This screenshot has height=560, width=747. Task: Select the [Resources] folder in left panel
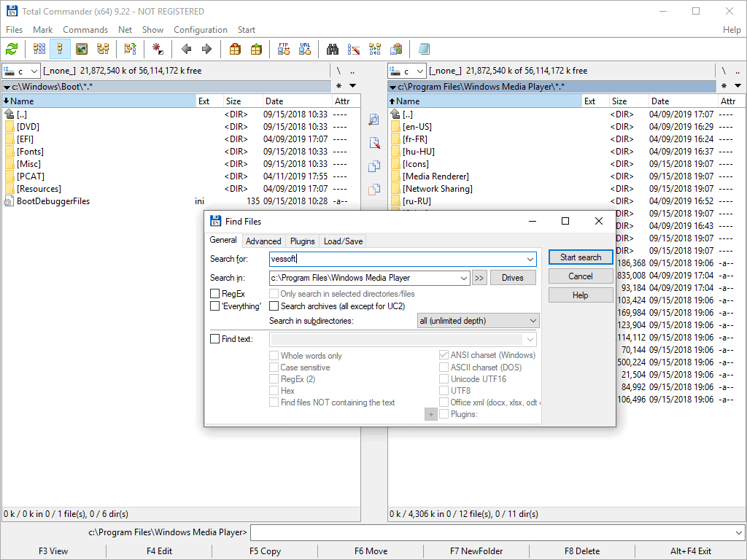(x=39, y=189)
